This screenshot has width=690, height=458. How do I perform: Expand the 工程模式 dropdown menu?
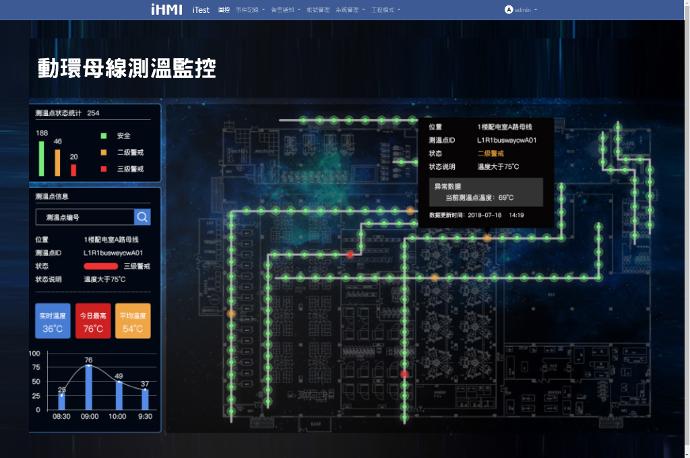coord(383,9)
